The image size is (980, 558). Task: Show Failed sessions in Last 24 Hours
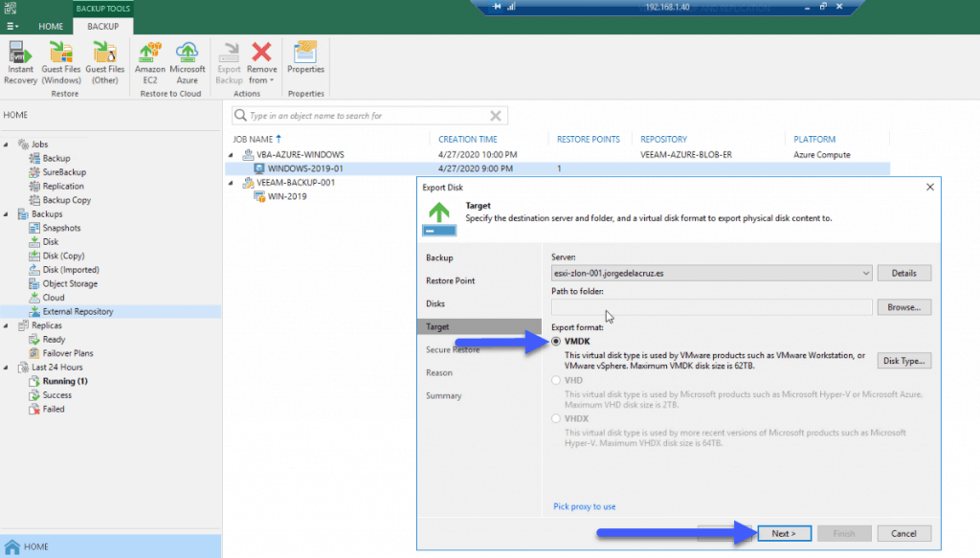tap(54, 410)
